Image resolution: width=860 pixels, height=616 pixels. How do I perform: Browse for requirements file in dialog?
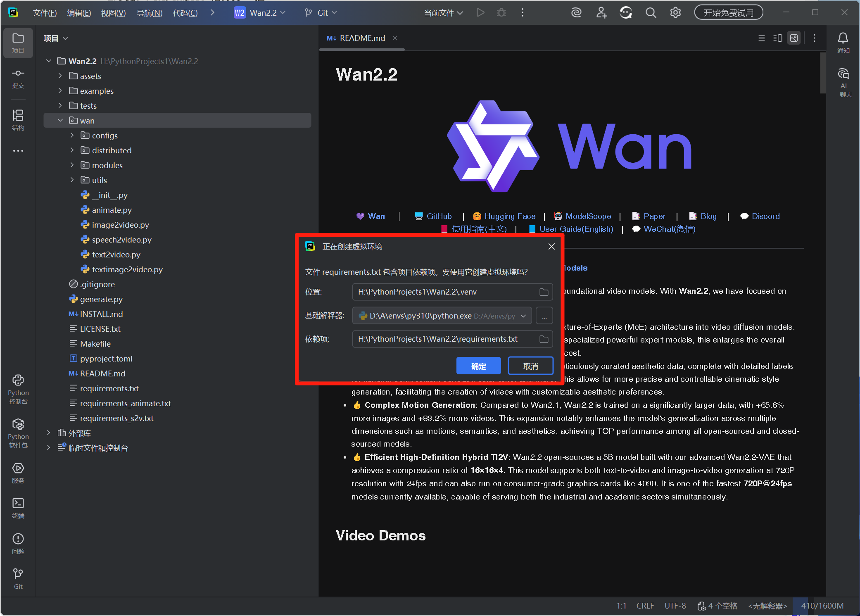[544, 339]
